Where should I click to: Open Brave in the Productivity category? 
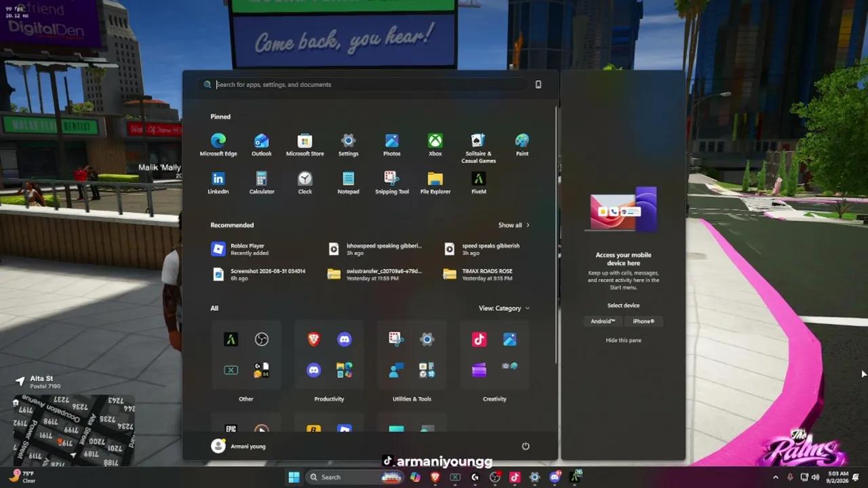[x=314, y=340]
